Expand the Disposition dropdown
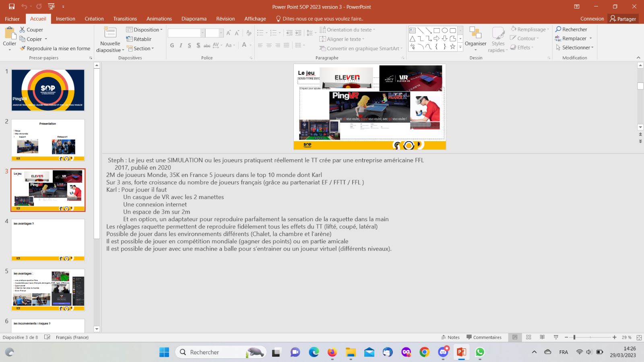The image size is (644, 362). click(144, 30)
